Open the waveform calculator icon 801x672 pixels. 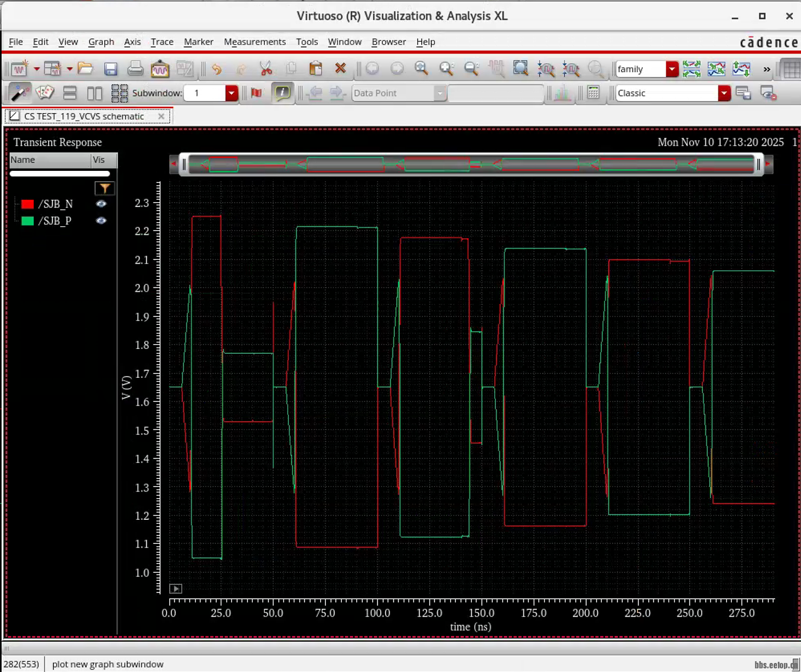pos(593,93)
